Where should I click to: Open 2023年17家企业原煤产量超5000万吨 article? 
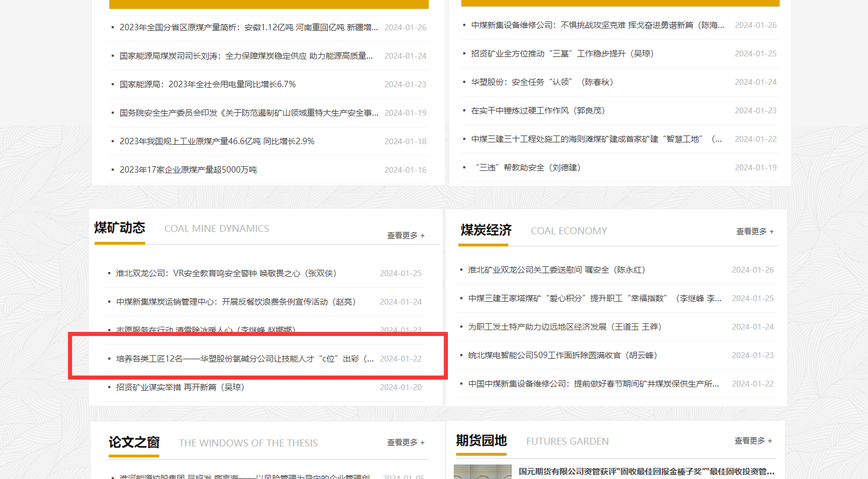click(188, 170)
